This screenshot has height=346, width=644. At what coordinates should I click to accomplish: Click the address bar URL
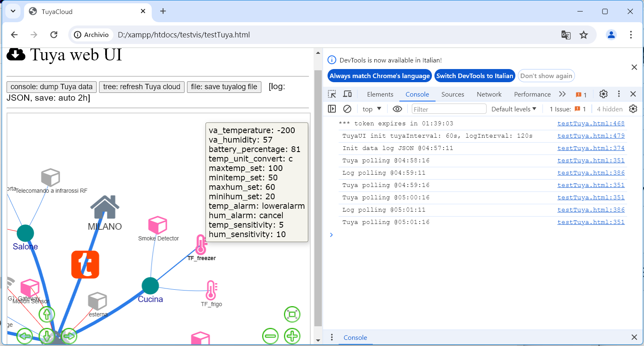click(x=184, y=35)
